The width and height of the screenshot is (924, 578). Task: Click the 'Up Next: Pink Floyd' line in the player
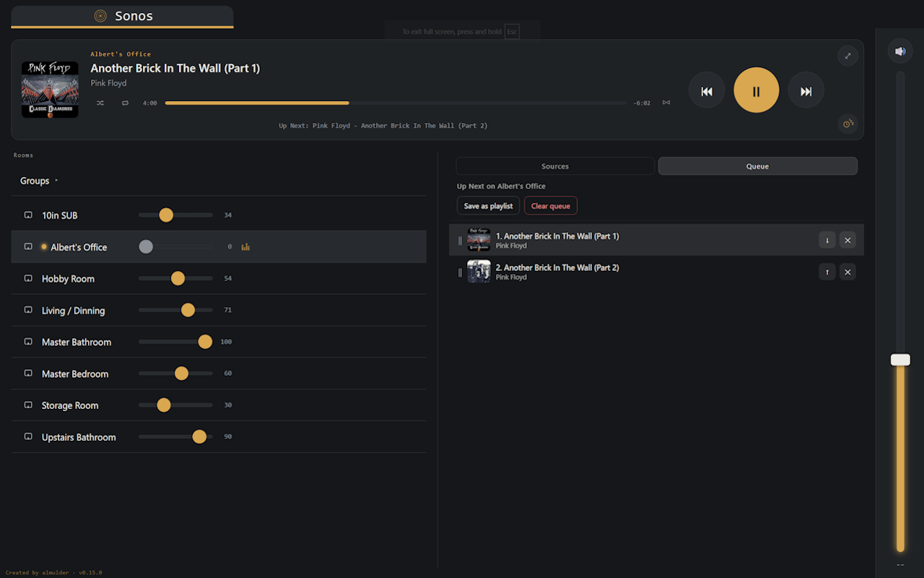coord(383,126)
